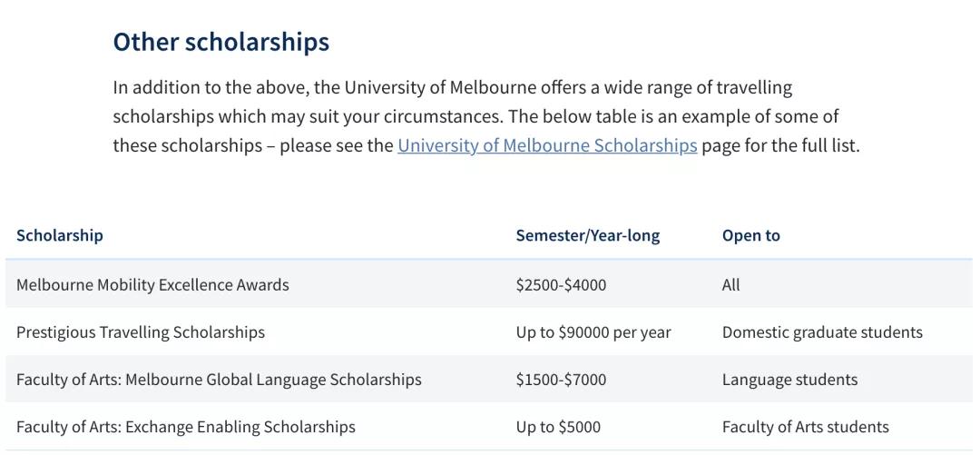Click the 'Faculty of Arts students' cell
The image size is (980, 455).
pos(805,427)
